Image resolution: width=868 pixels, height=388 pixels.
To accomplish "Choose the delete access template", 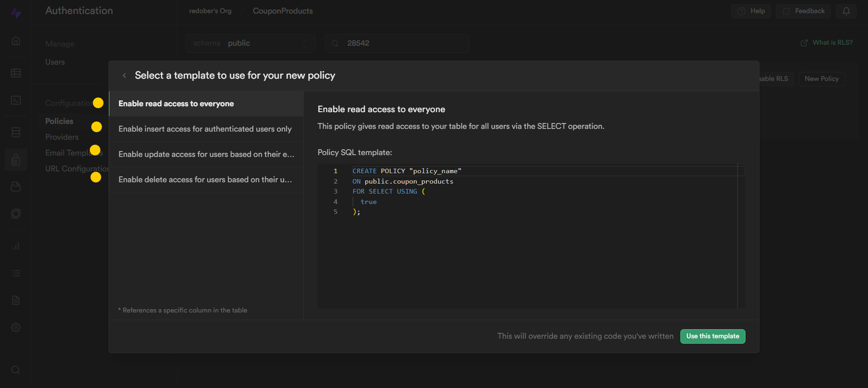I will pyautogui.click(x=206, y=180).
